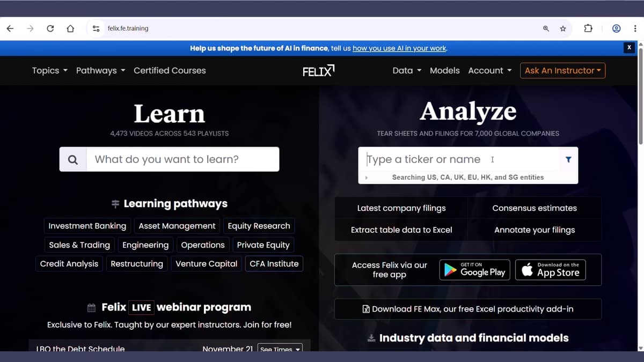Click the browser forward arrow
This screenshot has width=644, height=362.
point(30,28)
